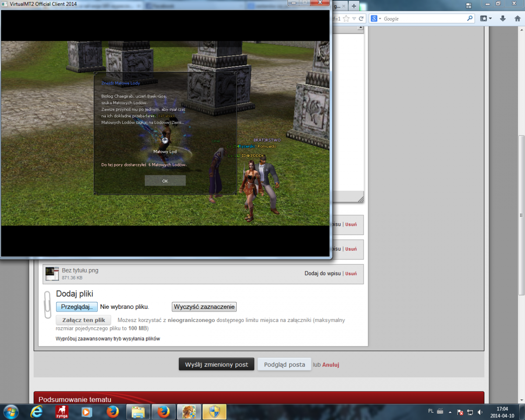Switch to the running Firefox taskbar window
Image resolution: width=525 pixels, height=420 pixels.
pyautogui.click(x=164, y=412)
